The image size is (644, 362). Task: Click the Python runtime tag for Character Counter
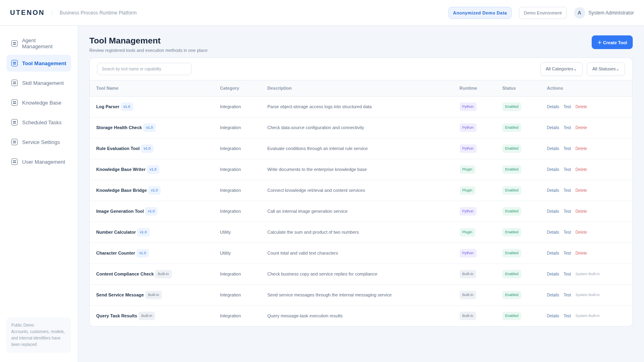(468, 253)
